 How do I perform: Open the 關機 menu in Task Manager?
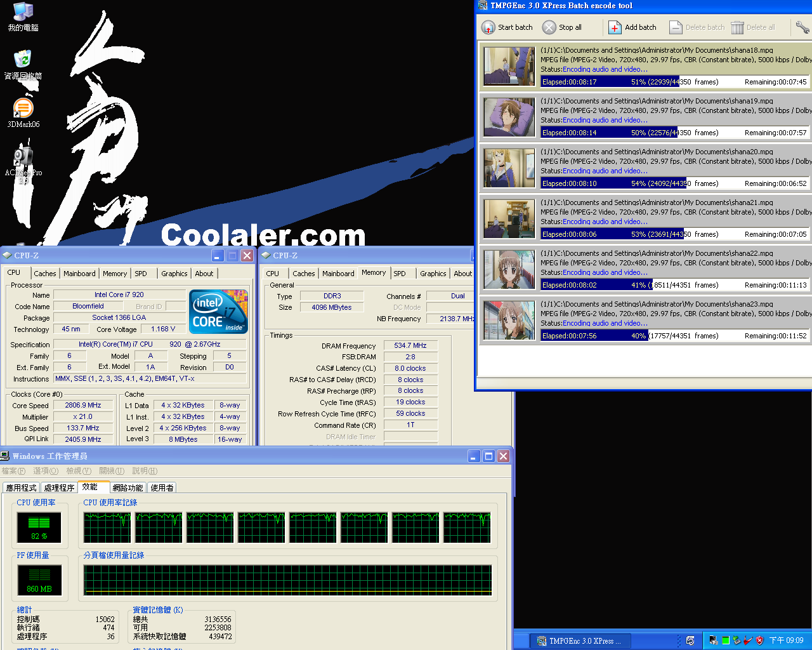(x=112, y=471)
